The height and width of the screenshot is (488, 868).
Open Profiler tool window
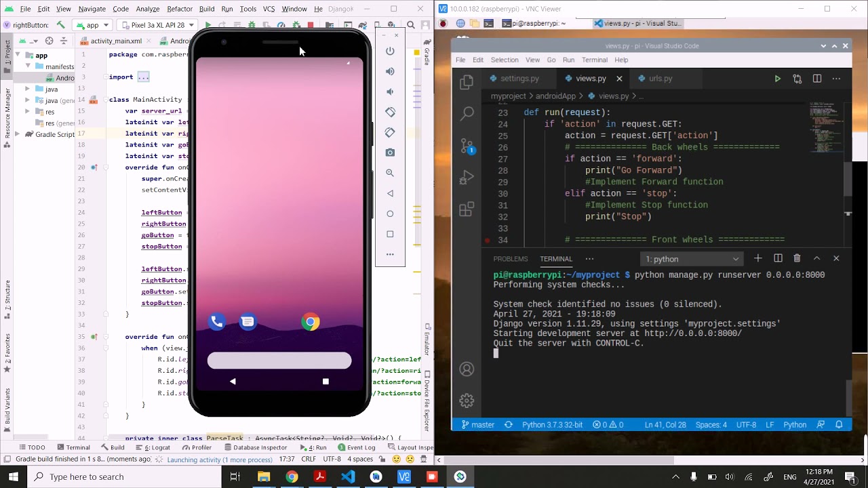pos(197,447)
